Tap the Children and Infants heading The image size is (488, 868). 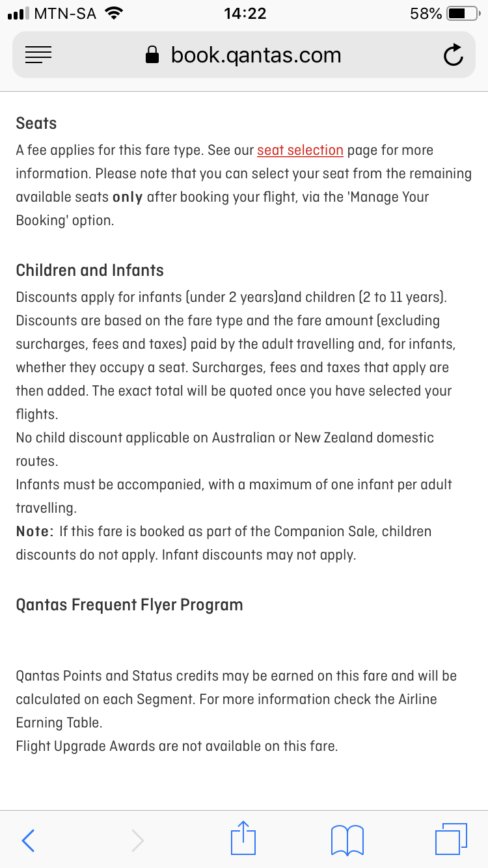click(x=90, y=271)
